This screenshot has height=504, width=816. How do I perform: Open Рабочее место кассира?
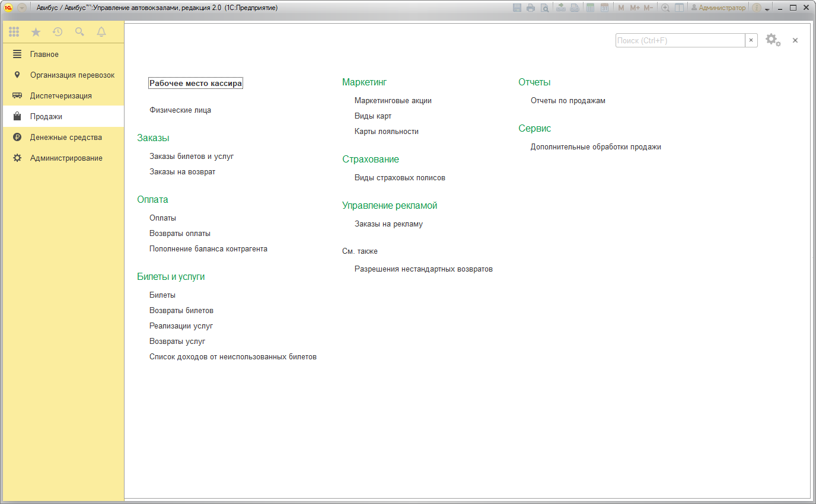pos(196,84)
